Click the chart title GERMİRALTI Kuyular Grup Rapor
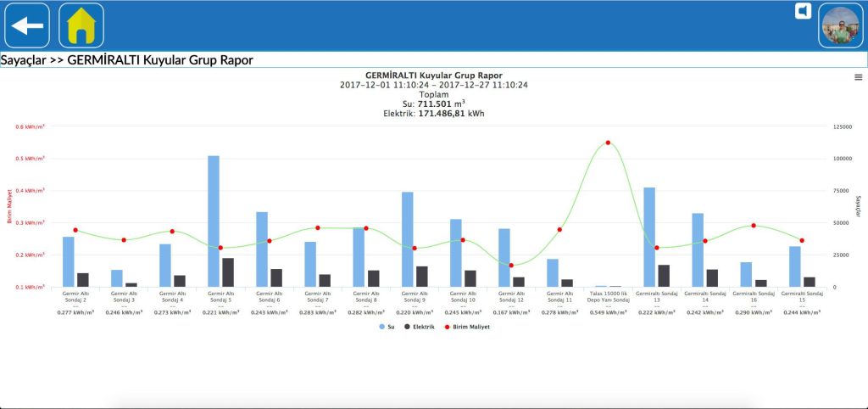This screenshot has width=868, height=409. [434, 76]
